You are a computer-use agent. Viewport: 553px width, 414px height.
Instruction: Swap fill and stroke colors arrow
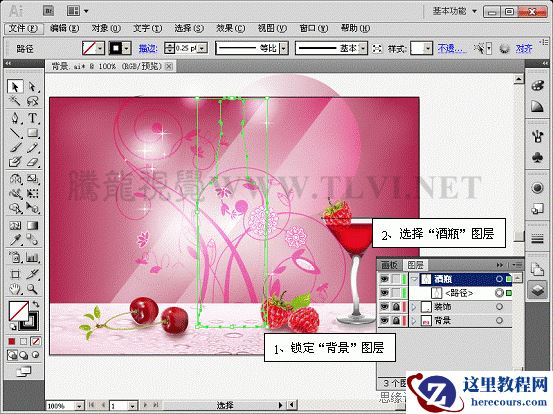36,304
